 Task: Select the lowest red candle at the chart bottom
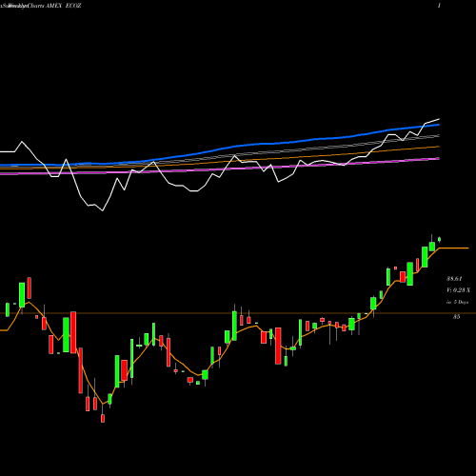103,418
